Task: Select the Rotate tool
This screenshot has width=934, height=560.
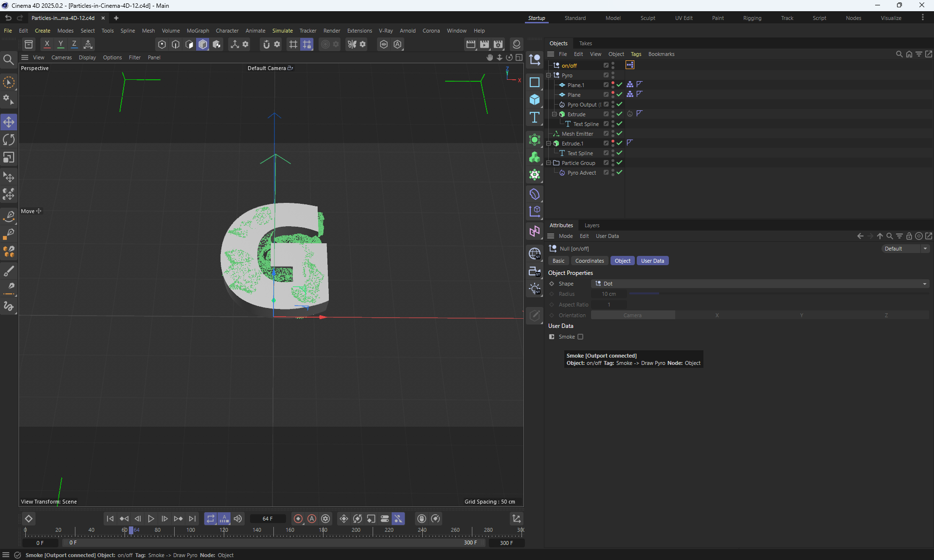Action: [x=9, y=140]
